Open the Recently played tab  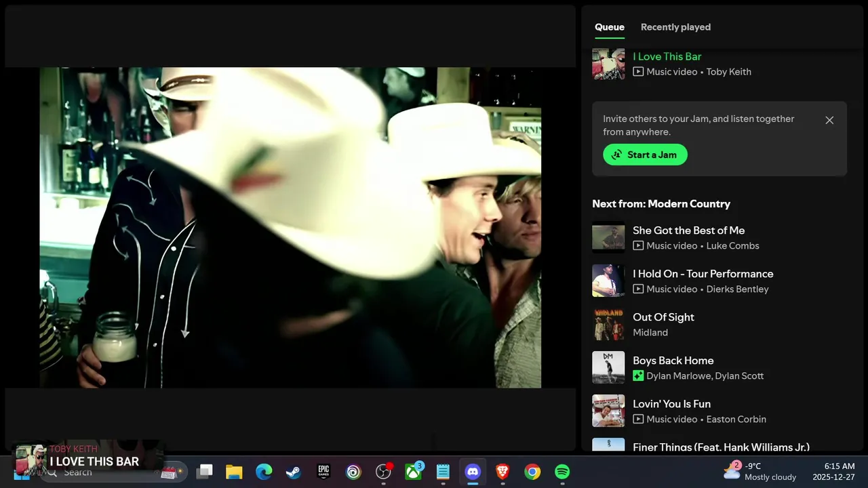pyautogui.click(x=675, y=27)
